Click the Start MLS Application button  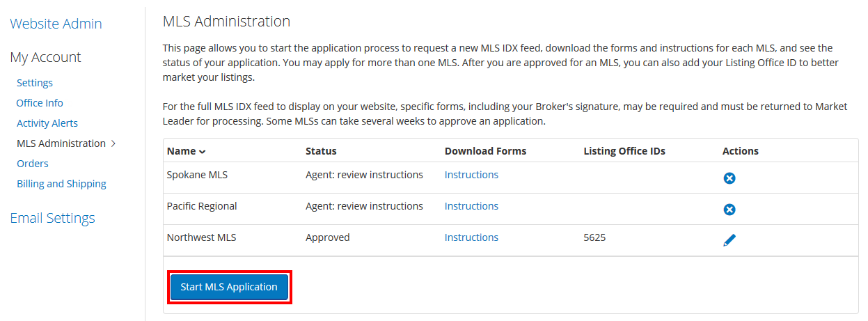[229, 287]
